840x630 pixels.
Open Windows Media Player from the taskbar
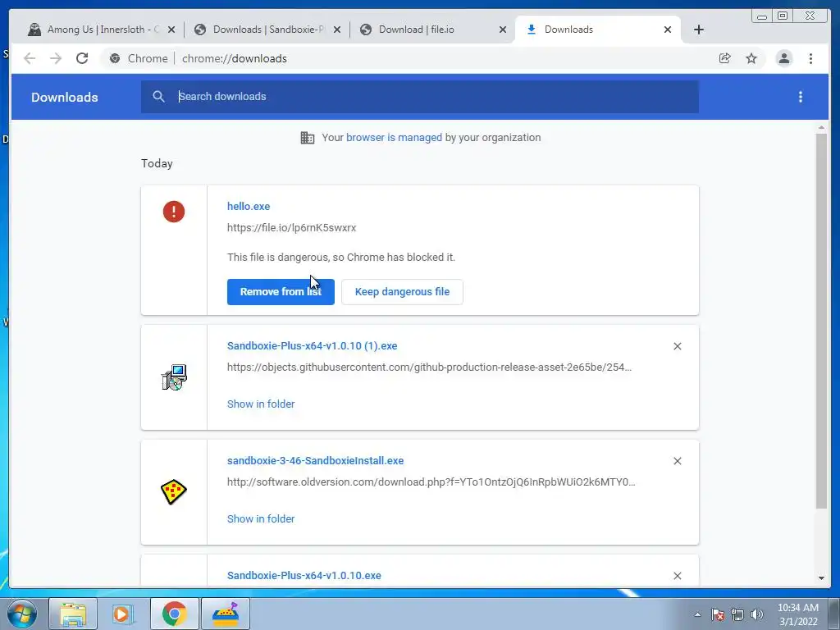click(122, 614)
